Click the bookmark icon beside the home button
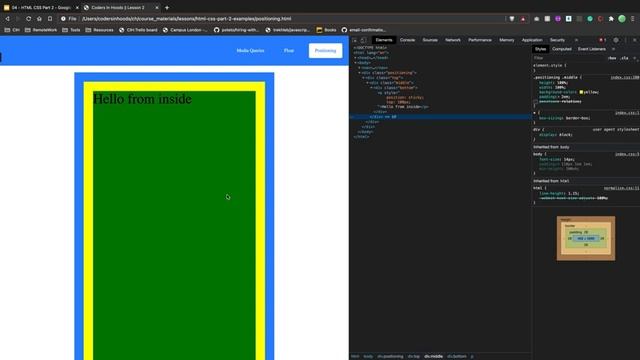Screen dimensions: 640x360 click(50, 19)
